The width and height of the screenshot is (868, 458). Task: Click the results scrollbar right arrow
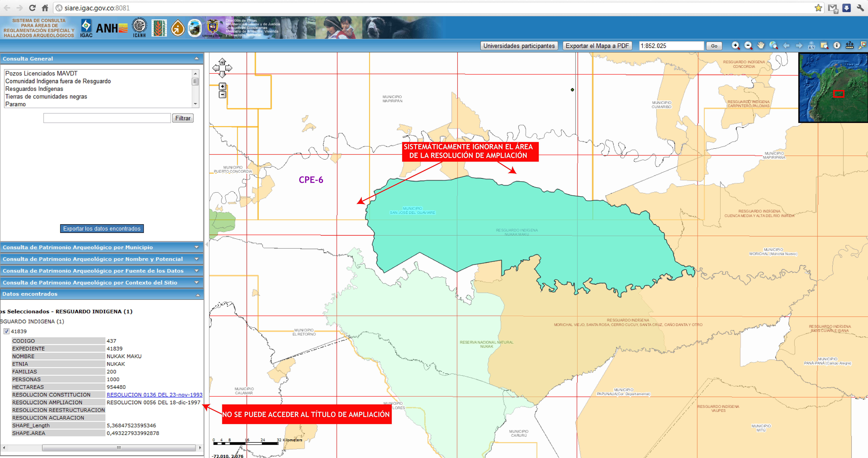coord(200,448)
